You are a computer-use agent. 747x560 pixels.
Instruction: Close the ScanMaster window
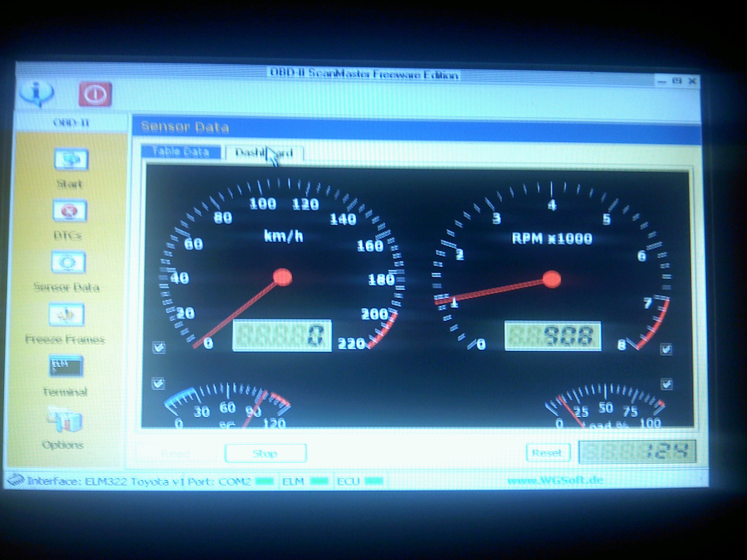pyautogui.click(x=692, y=81)
